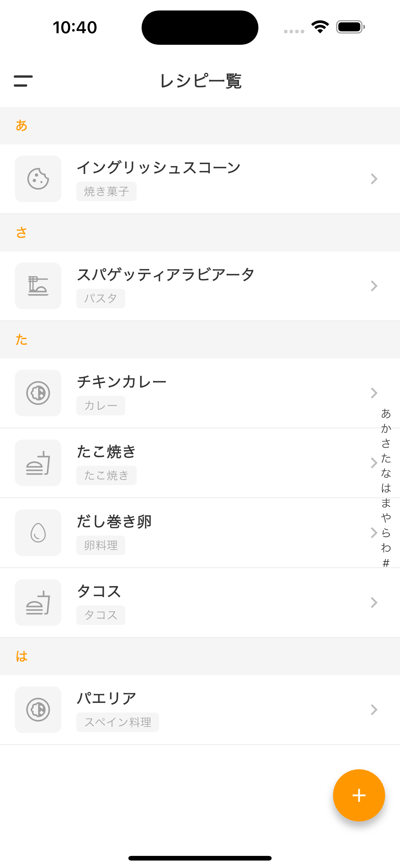Screen dimensions: 400x868
Task: Expand スパゲッティアラビアータ with its chevron arrow
Action: pos(374,286)
